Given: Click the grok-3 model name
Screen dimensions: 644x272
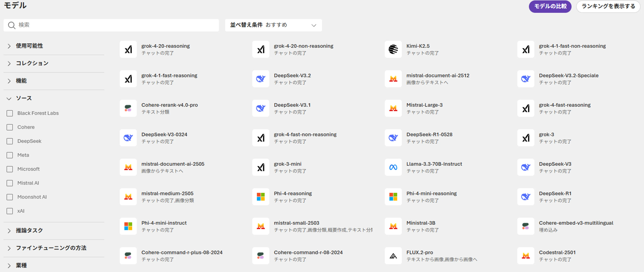Looking at the screenshot, I should point(546,135).
